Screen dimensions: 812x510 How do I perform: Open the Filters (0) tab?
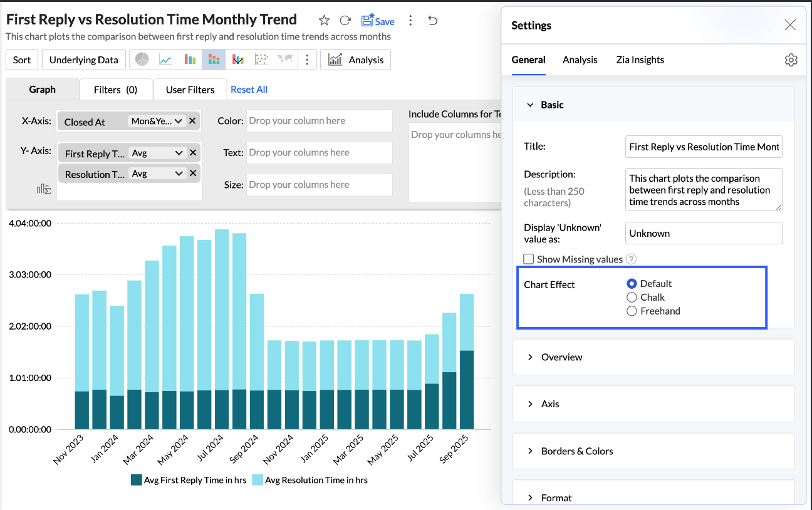pyautogui.click(x=115, y=90)
